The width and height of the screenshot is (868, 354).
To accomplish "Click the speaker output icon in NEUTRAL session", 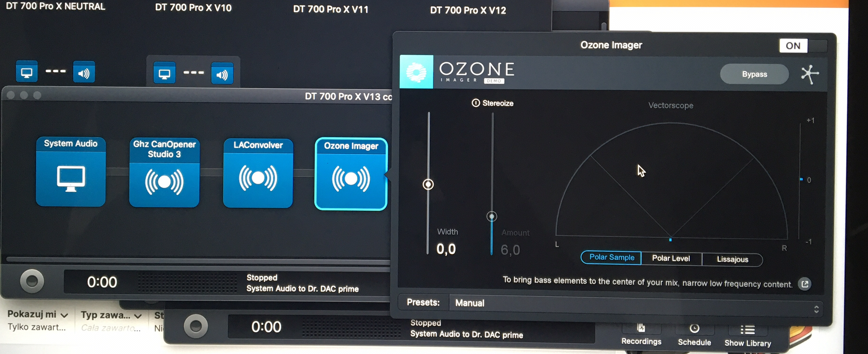I will click(x=84, y=73).
